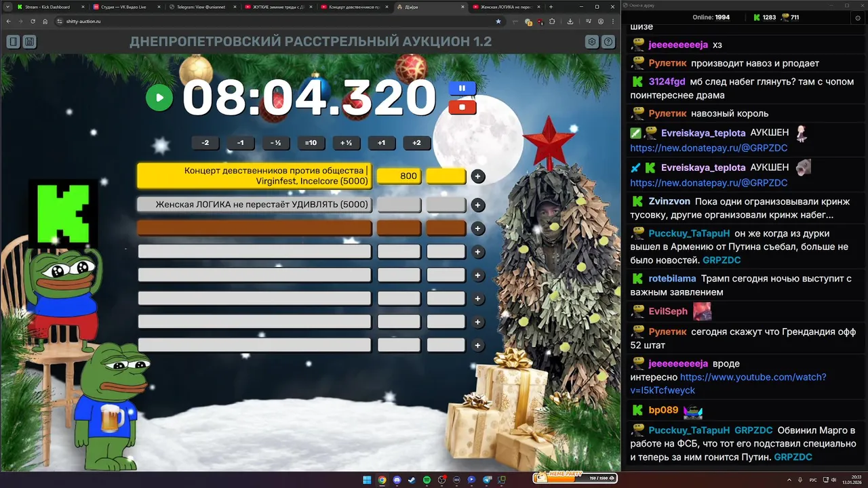Screen dimensions: 868x488
Task: Select the Концерт девственников lot name field
Action: tap(254, 176)
